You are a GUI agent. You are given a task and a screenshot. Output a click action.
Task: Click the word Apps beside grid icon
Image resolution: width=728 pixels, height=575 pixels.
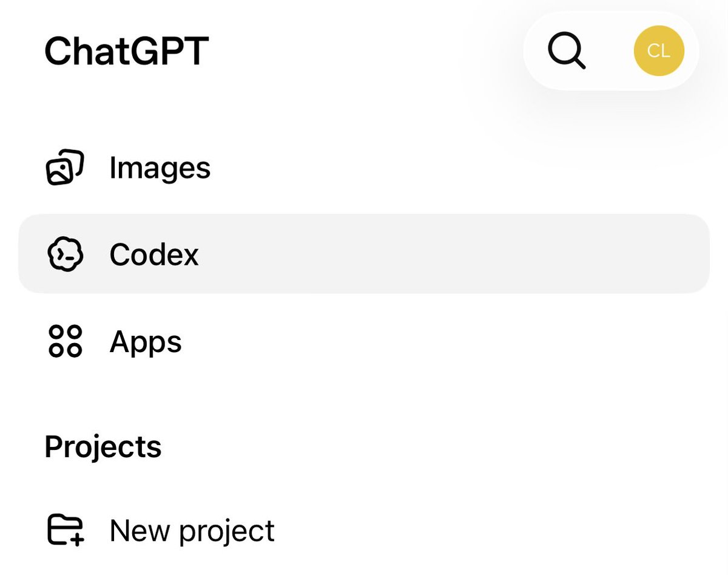[x=146, y=342]
